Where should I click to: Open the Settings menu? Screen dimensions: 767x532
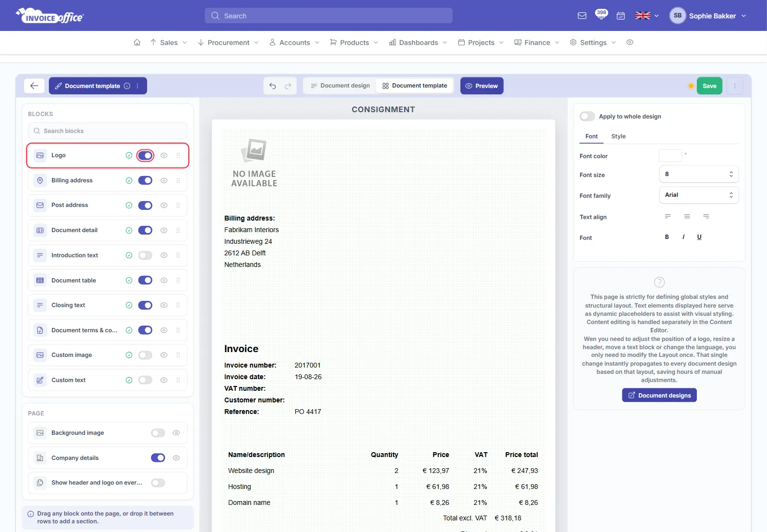pos(593,43)
